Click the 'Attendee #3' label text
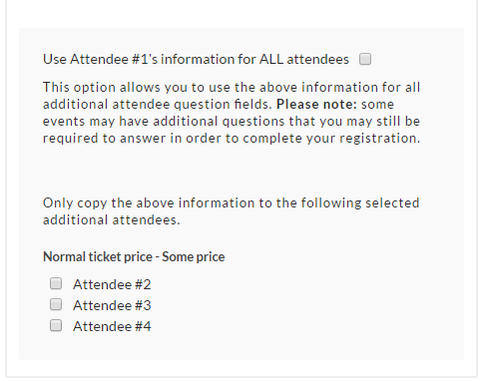The height and width of the screenshot is (381, 480). [x=112, y=305]
